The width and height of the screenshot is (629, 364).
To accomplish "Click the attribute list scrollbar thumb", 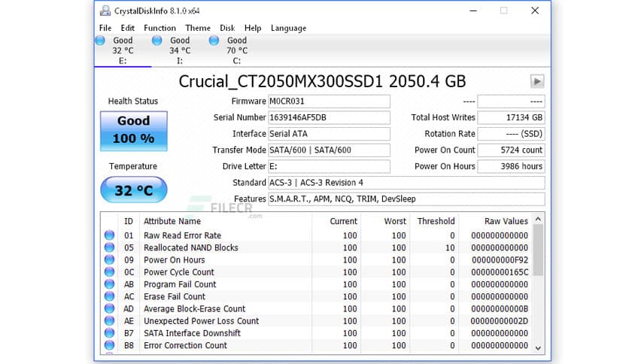I will click(538, 250).
